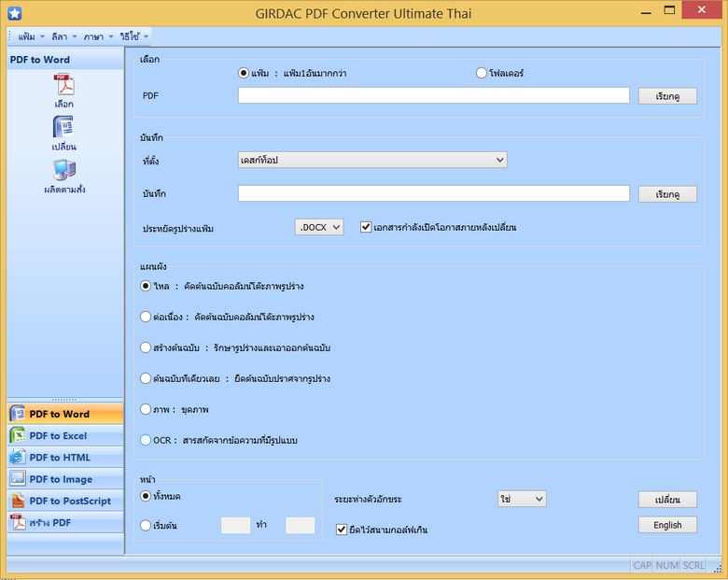Screen dimensions: 728x580
Task: Switch to PDF to Image tab
Action: 65,479
